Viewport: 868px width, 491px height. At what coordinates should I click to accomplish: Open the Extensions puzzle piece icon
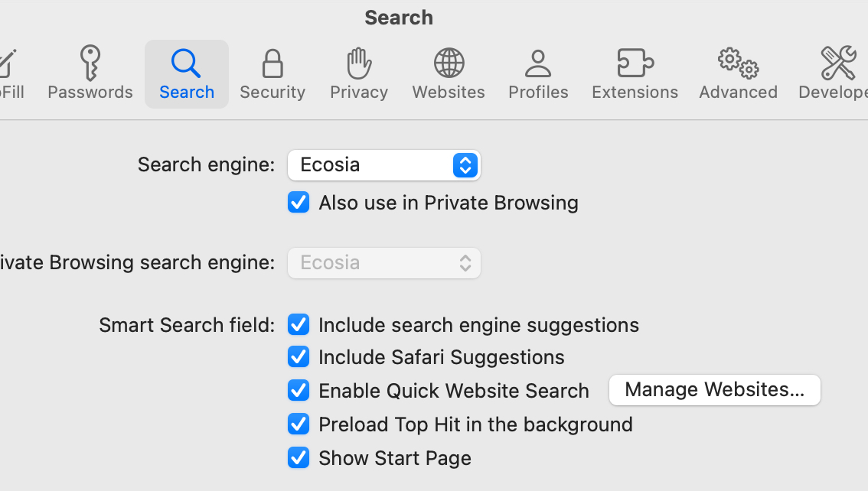point(635,63)
